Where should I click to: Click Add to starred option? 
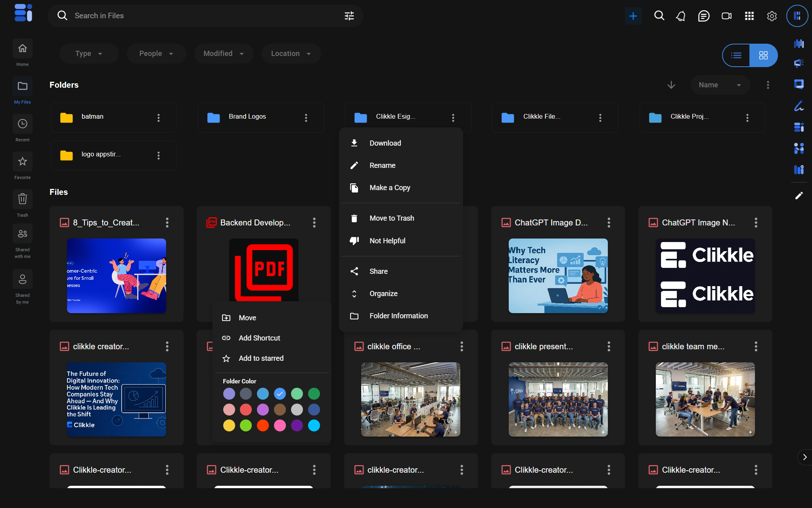[261, 358]
